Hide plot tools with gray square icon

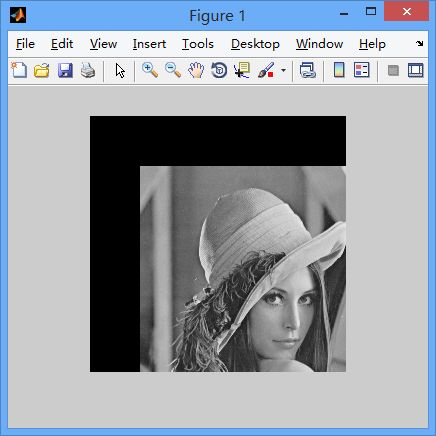pyautogui.click(x=393, y=71)
